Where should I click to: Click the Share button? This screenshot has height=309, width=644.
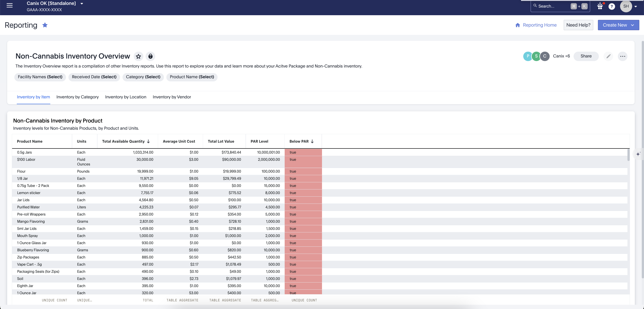click(x=586, y=56)
